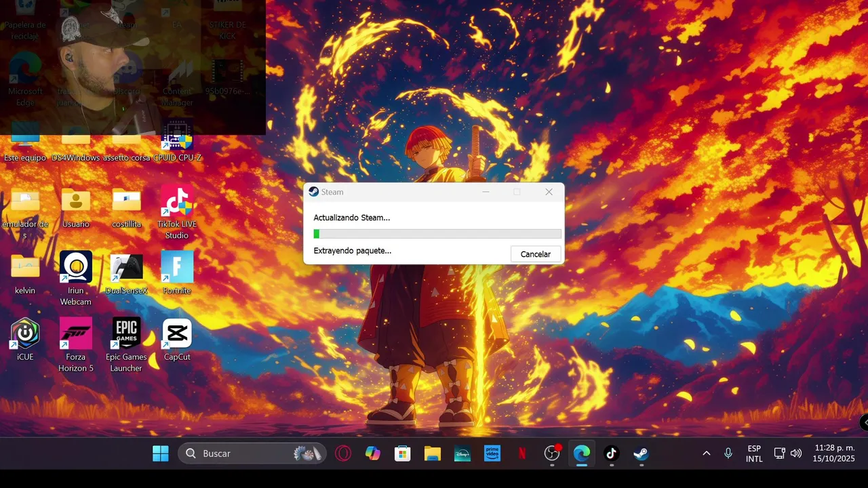The width and height of the screenshot is (868, 488).
Task: Launch CapCut from desktop
Action: pyautogui.click(x=177, y=340)
